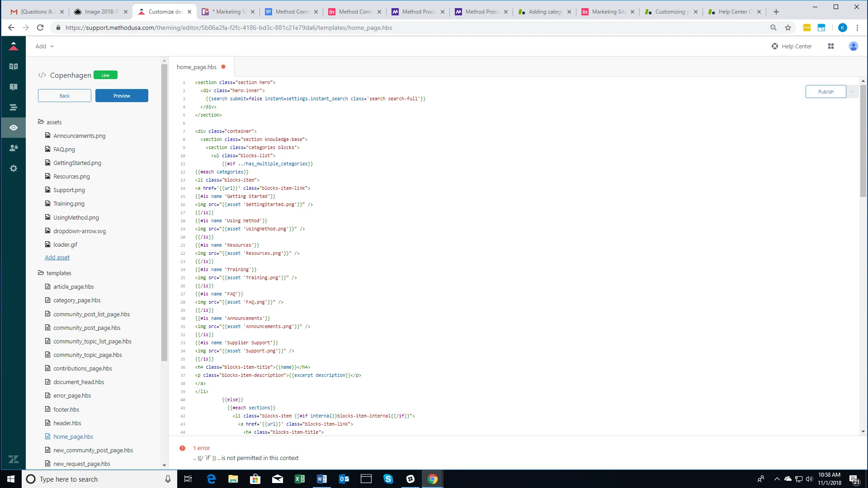The height and width of the screenshot is (488, 868).
Task: Click the Zendesk products grid icon
Action: click(x=830, y=46)
